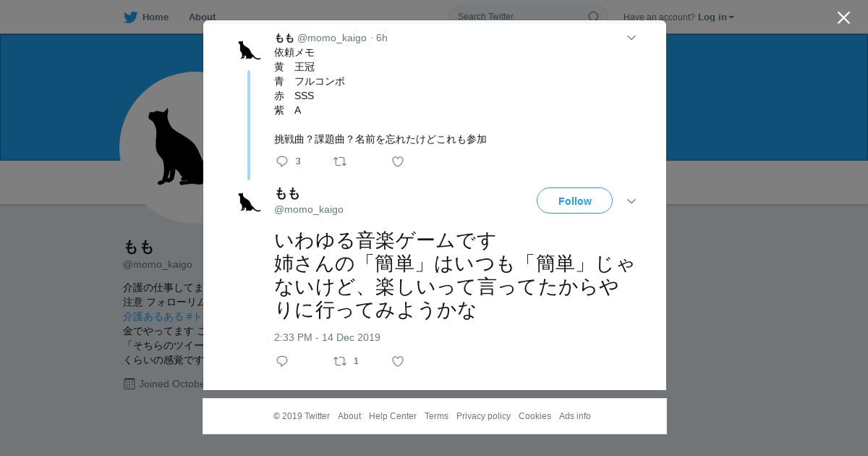Open the chevron menu on the 6h tweet
The width and height of the screenshot is (868, 456).
[631, 38]
